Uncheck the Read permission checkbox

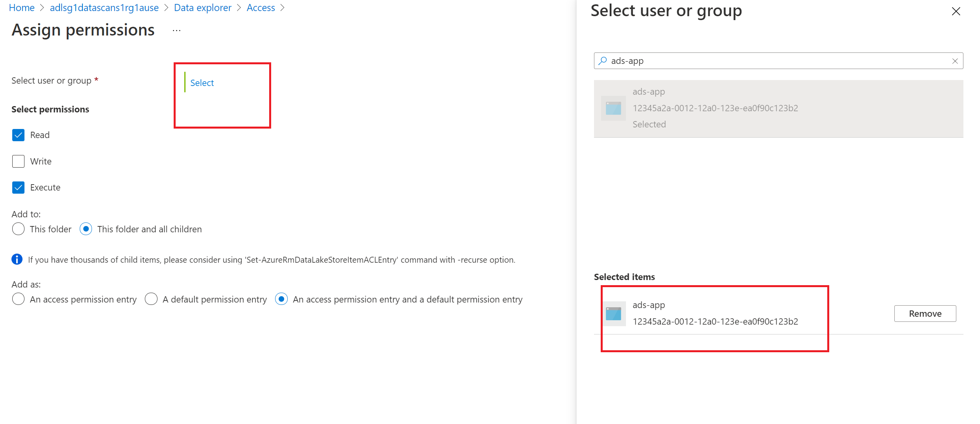(x=18, y=135)
